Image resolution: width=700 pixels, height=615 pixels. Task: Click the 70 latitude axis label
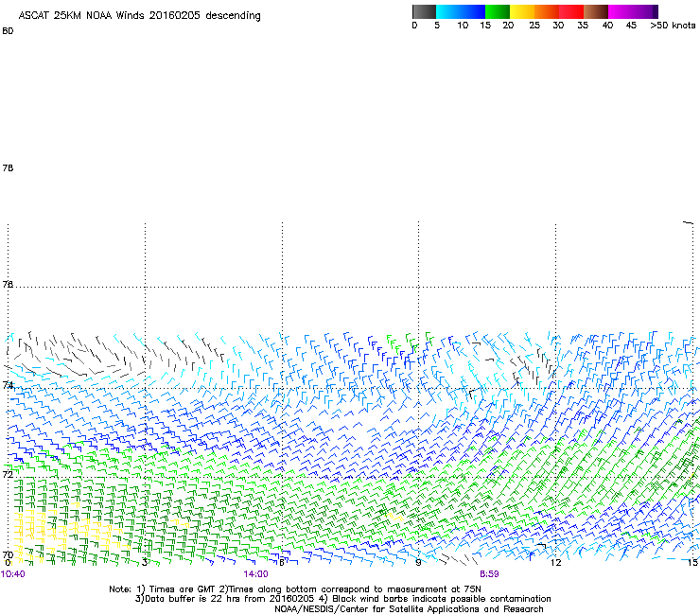[x=8, y=555]
